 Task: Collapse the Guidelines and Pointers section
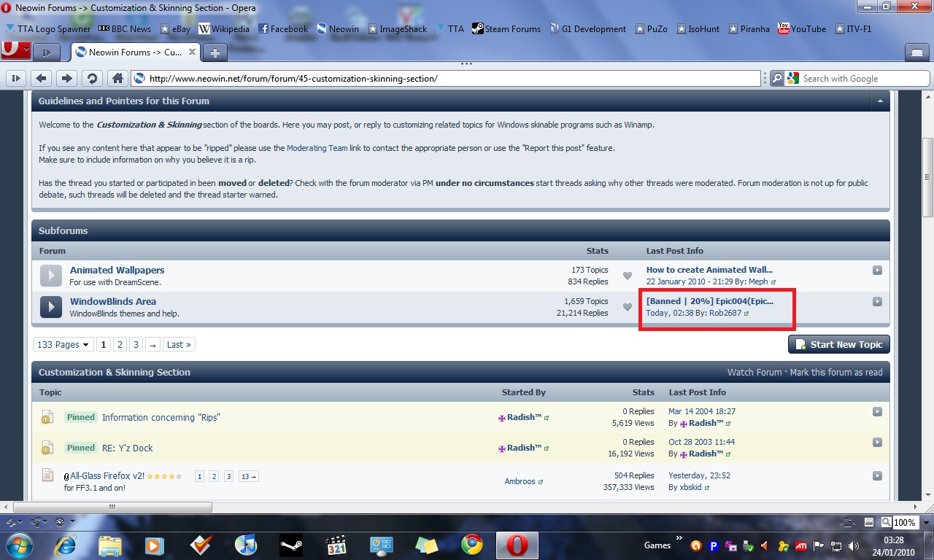tap(880, 101)
